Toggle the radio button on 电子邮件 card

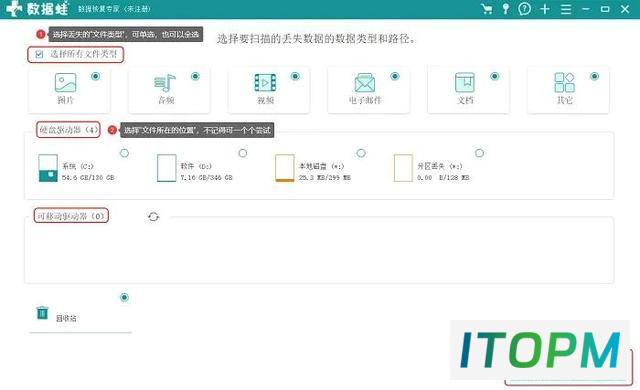[x=395, y=76]
